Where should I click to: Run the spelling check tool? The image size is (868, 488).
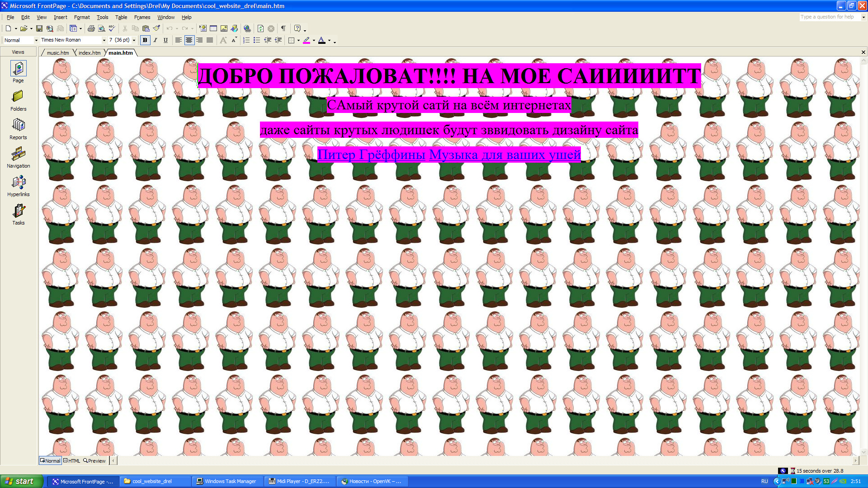tap(112, 28)
